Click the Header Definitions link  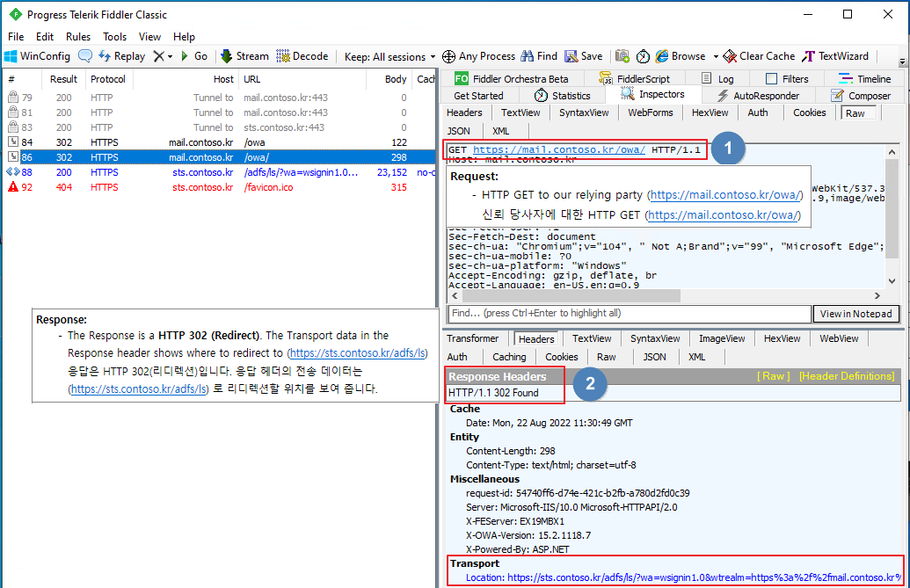coord(847,376)
